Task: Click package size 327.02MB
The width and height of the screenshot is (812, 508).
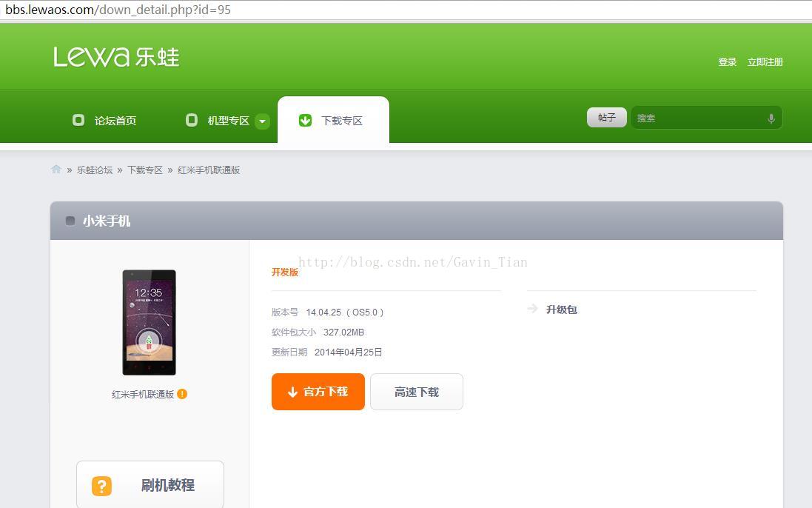Action: click(x=344, y=332)
